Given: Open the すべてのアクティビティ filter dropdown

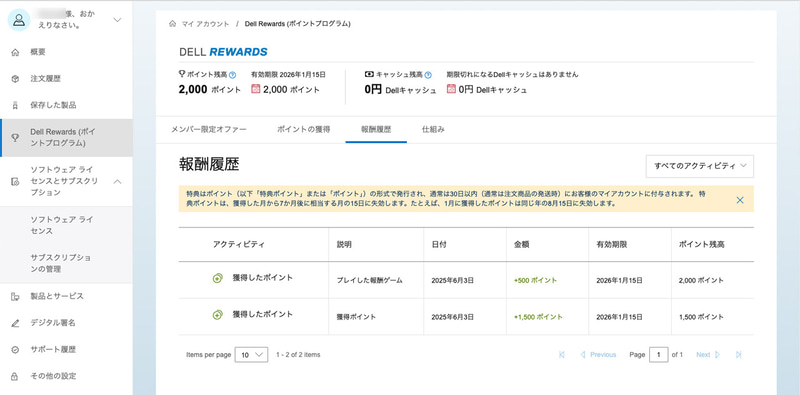Looking at the screenshot, I should 699,166.
